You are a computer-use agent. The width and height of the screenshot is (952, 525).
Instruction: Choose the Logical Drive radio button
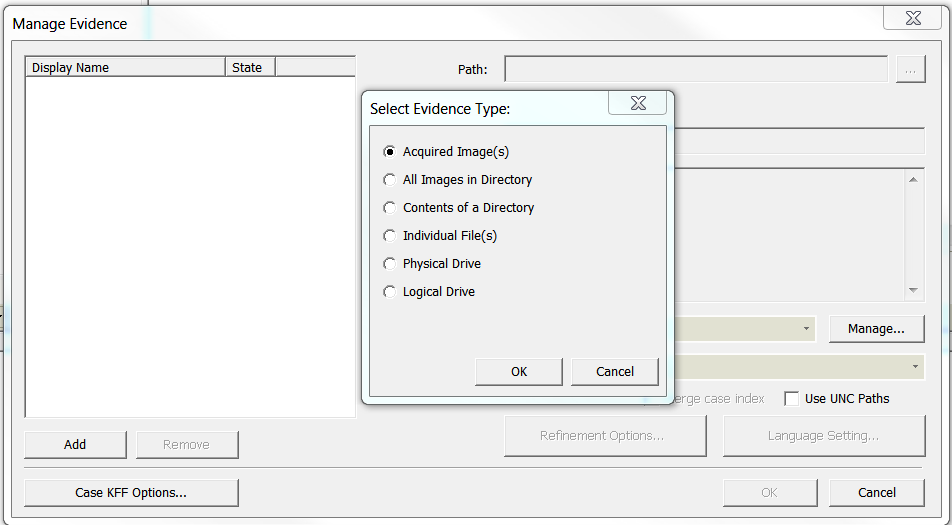(x=389, y=291)
